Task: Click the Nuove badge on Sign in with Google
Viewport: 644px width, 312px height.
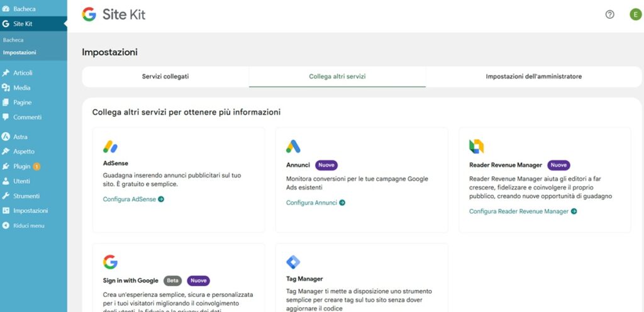Action: click(x=198, y=281)
